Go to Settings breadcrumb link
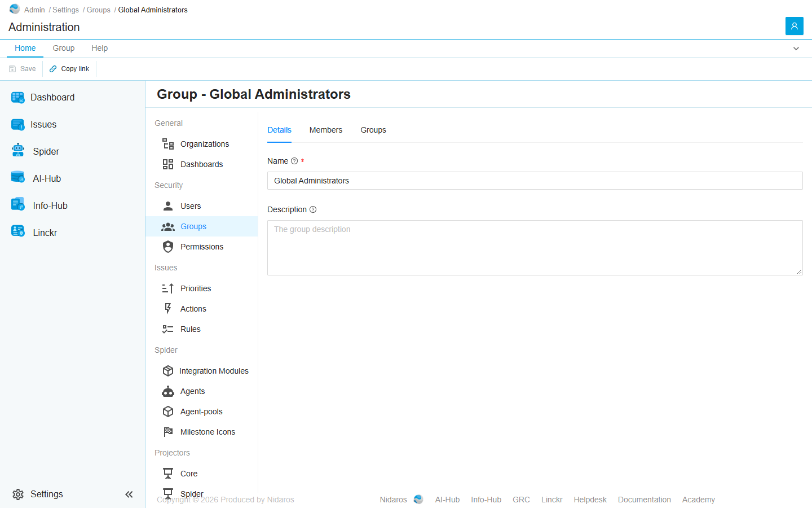Image resolution: width=812 pixels, height=508 pixels. tap(66, 10)
